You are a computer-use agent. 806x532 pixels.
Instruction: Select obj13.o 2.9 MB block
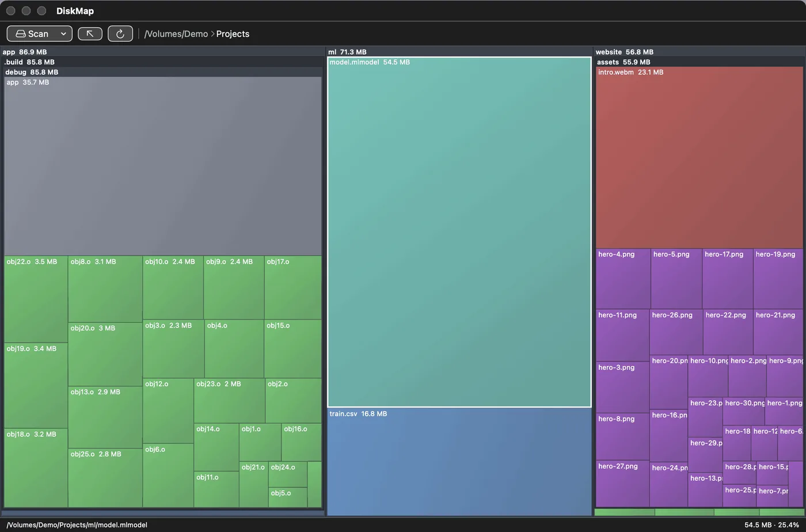tap(105, 417)
